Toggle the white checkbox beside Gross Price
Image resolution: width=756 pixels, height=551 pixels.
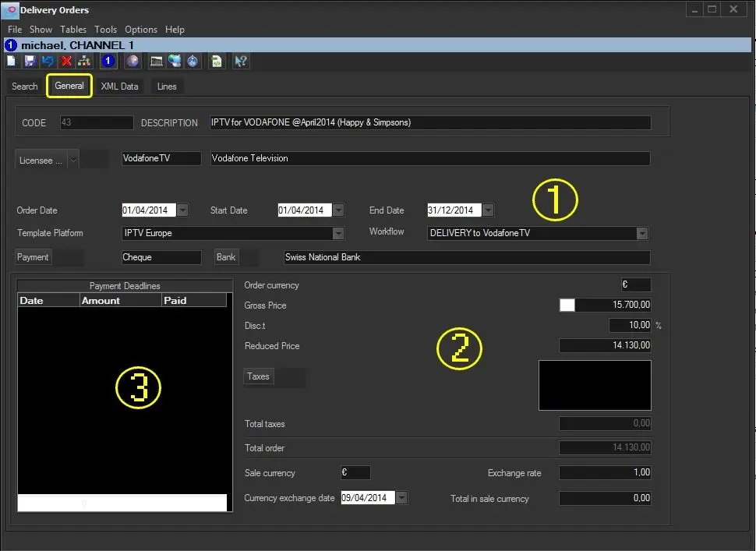567,306
